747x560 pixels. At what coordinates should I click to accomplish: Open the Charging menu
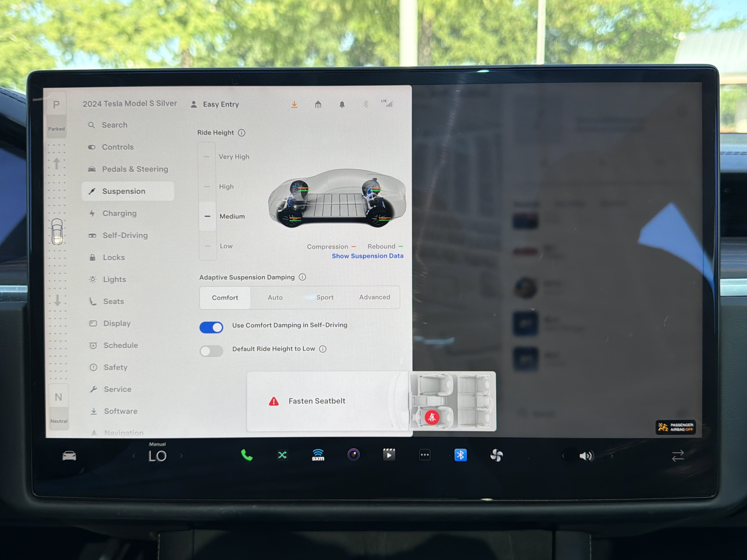coord(113,213)
